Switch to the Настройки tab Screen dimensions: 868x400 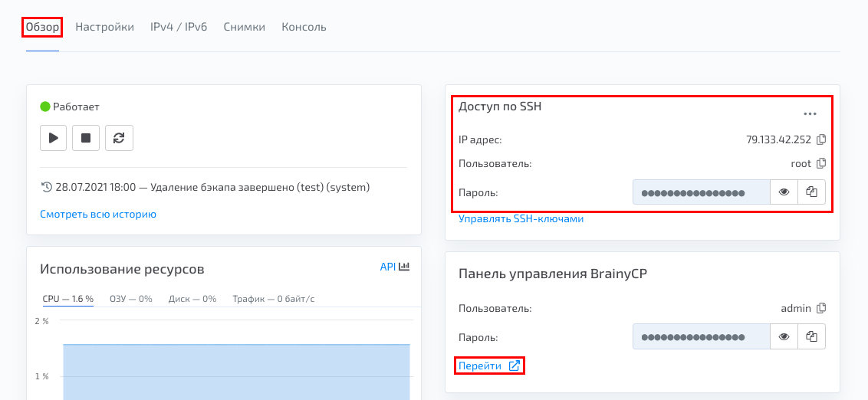click(104, 27)
